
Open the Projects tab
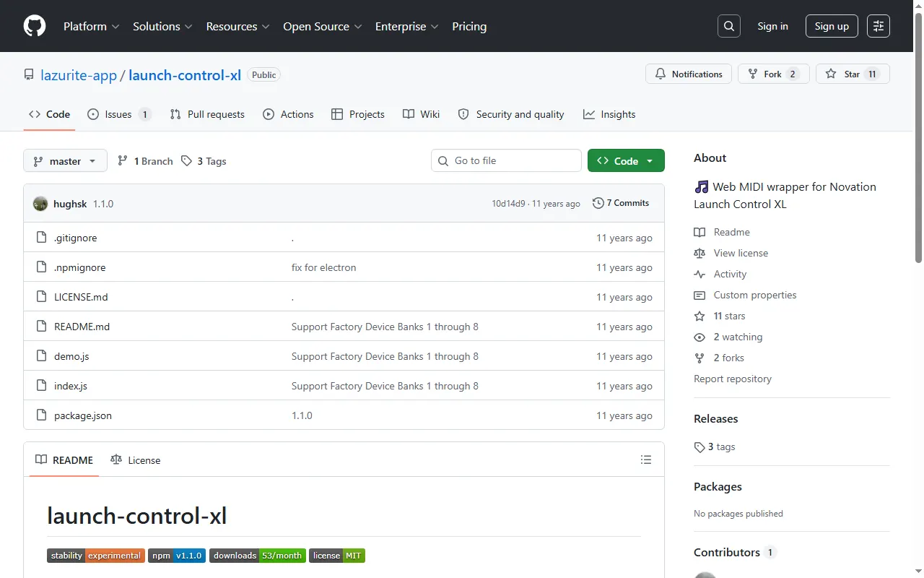coord(357,114)
